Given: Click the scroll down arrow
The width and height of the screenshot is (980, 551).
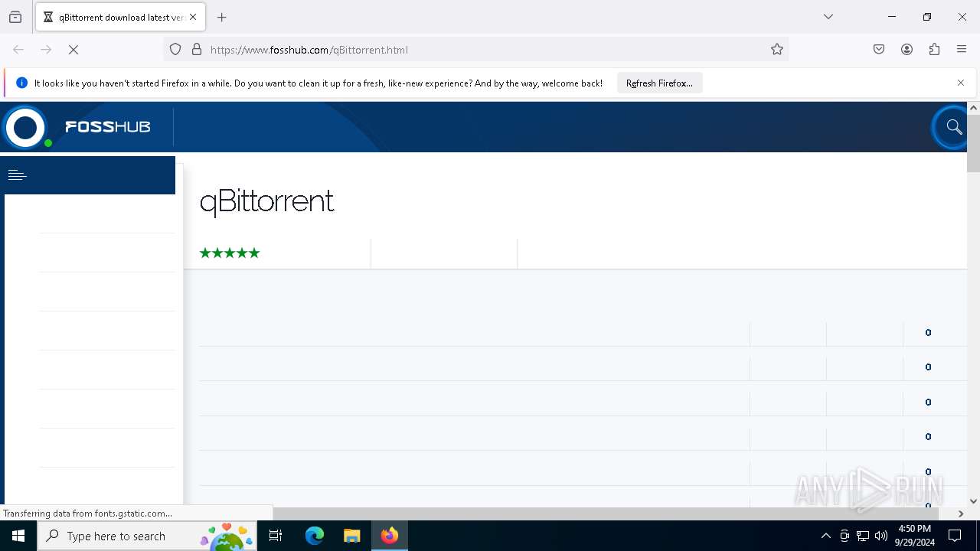Looking at the screenshot, I should coord(973,501).
